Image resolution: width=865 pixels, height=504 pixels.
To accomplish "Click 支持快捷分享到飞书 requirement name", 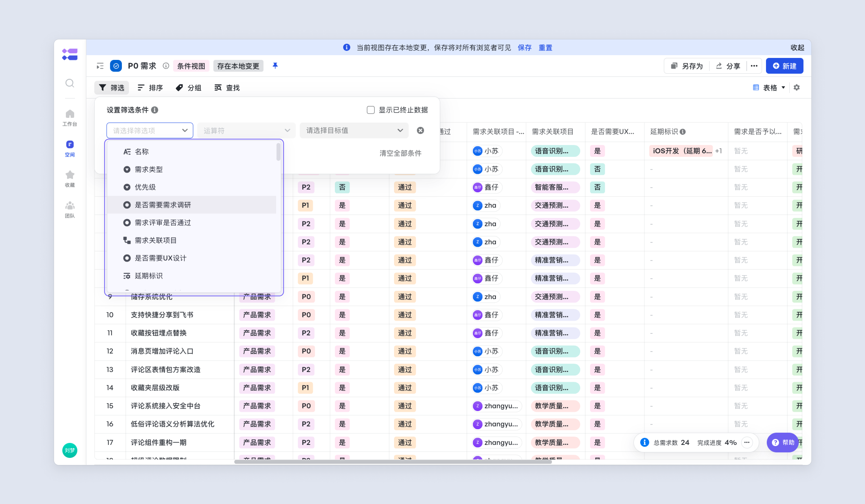I will (162, 315).
